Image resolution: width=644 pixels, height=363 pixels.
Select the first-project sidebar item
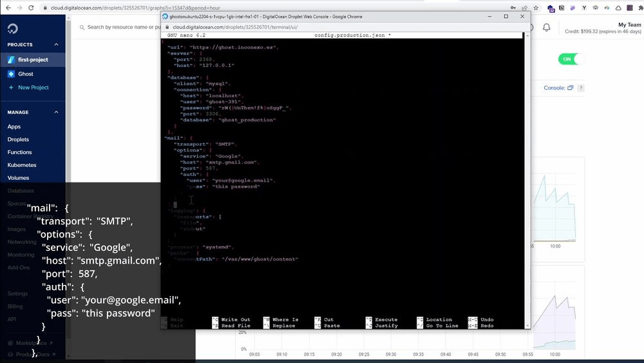[x=33, y=59]
